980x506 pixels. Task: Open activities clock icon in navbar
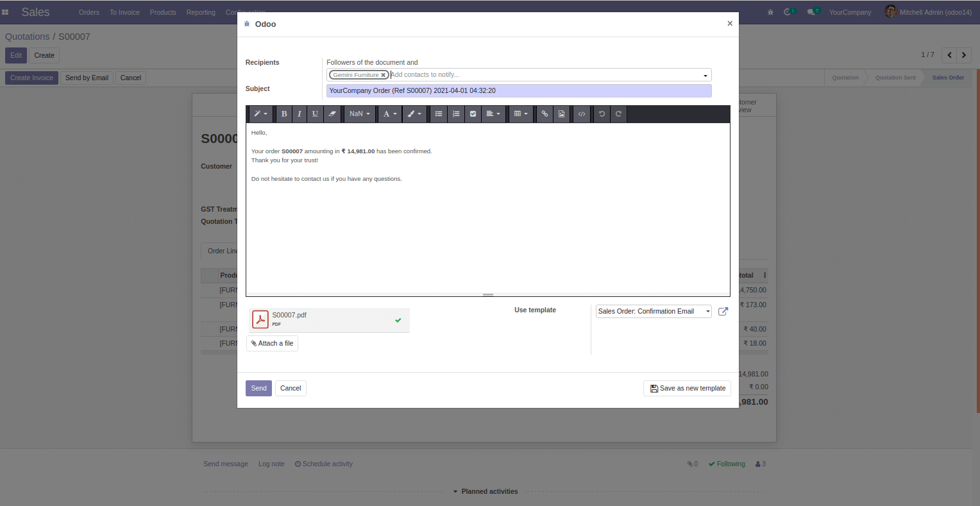[x=790, y=12]
